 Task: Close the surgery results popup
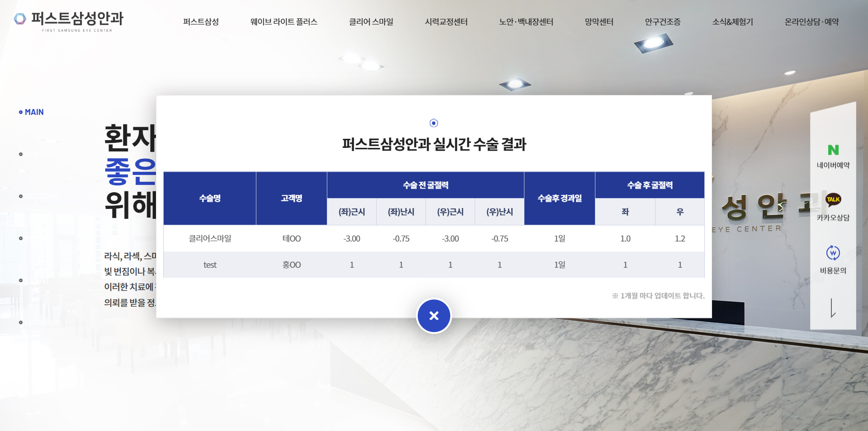[x=434, y=316]
